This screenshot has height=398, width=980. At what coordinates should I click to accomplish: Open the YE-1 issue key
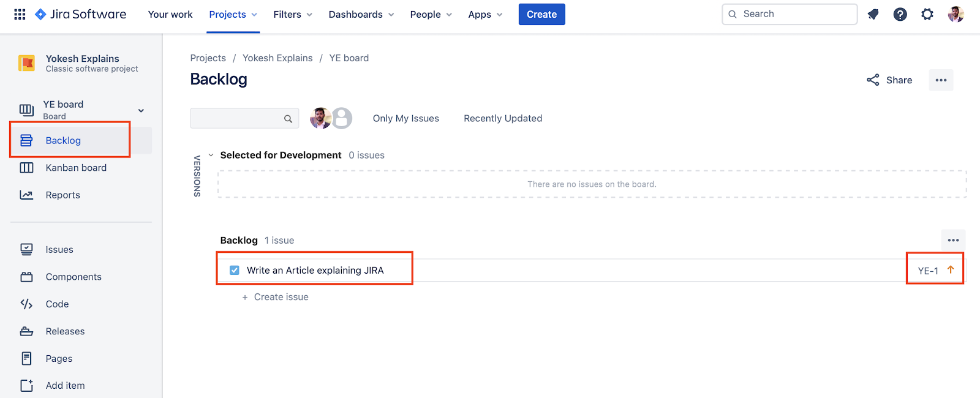928,271
